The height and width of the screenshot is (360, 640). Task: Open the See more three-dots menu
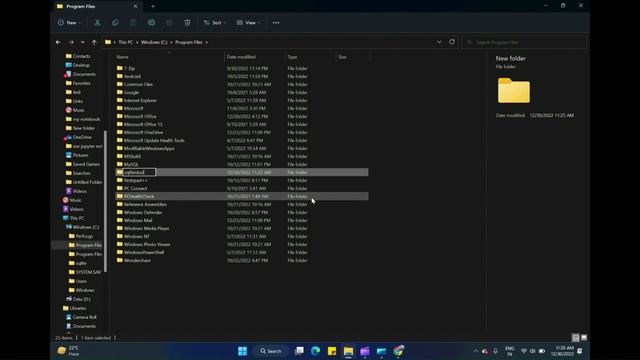pyautogui.click(x=276, y=23)
